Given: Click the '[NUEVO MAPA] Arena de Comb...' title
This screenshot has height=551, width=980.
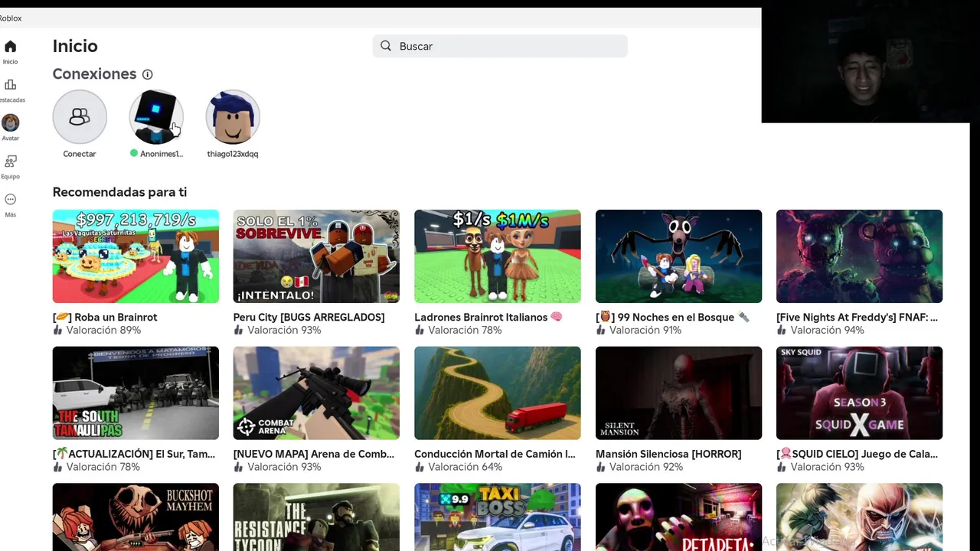Looking at the screenshot, I should (314, 454).
